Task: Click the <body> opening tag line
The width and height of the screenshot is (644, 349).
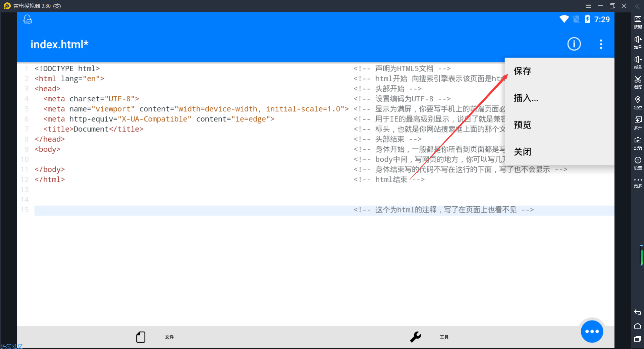Action: coord(47,149)
